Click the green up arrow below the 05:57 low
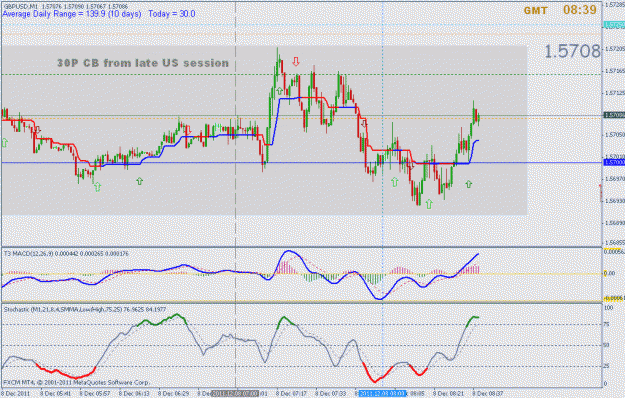The image size is (625, 398). tap(97, 186)
